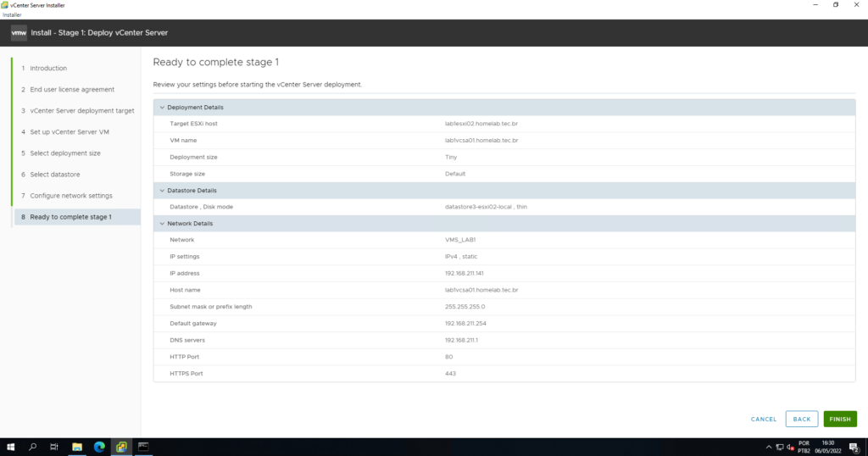Open command prompt taskbar icon

click(143, 447)
